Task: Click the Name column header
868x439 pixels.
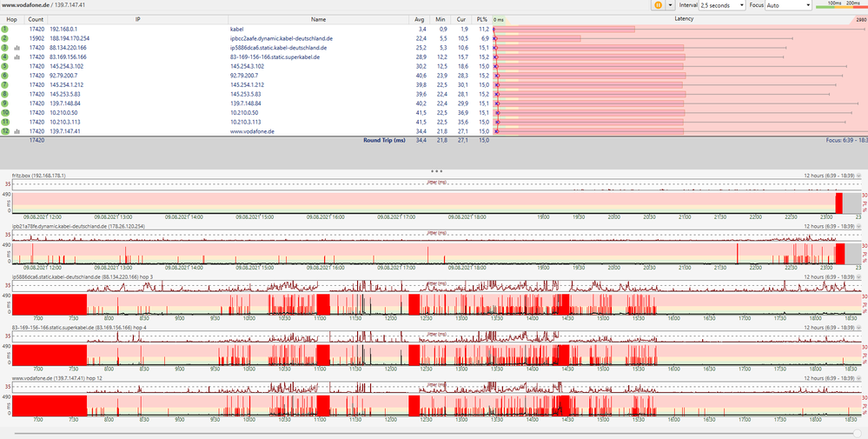Action: (x=318, y=18)
